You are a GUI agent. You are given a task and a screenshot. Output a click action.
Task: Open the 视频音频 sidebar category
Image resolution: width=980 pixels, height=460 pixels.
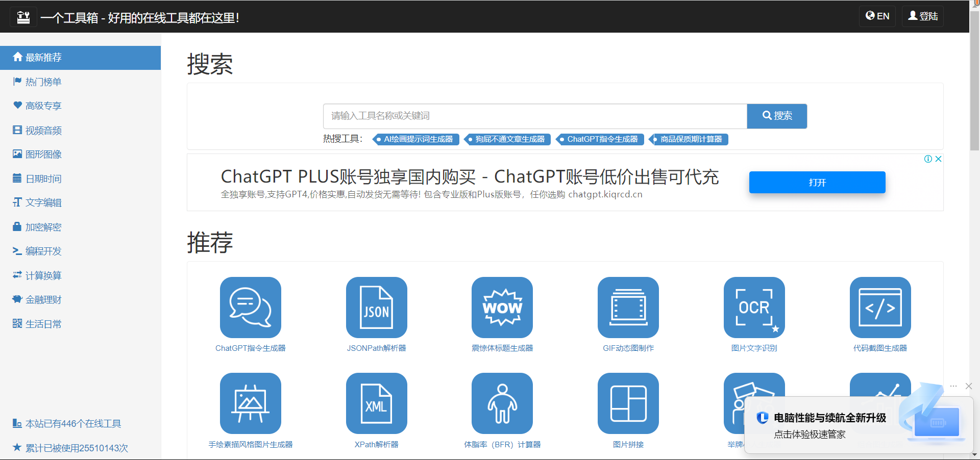point(80,131)
